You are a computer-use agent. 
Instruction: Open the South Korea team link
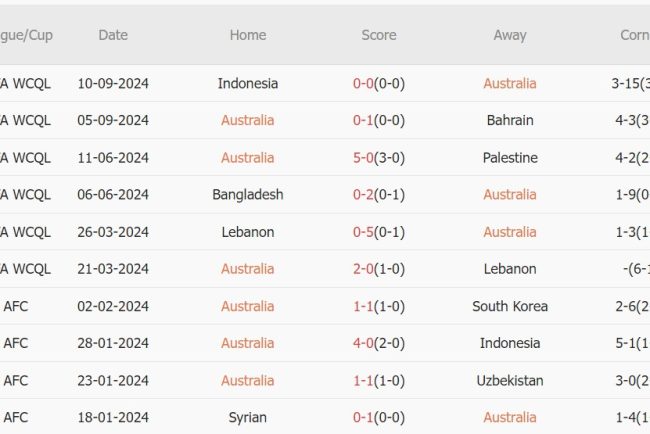pyautogui.click(x=510, y=306)
